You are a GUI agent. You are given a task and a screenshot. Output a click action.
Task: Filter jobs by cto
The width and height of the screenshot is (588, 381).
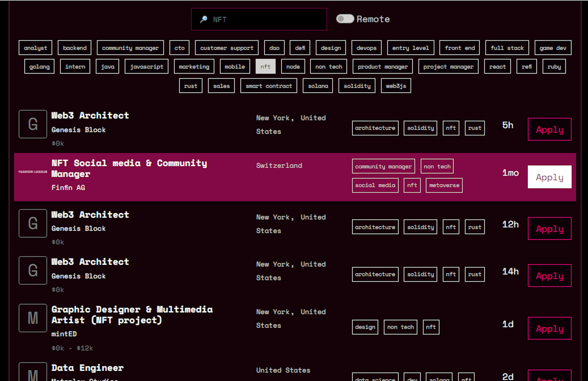(179, 48)
